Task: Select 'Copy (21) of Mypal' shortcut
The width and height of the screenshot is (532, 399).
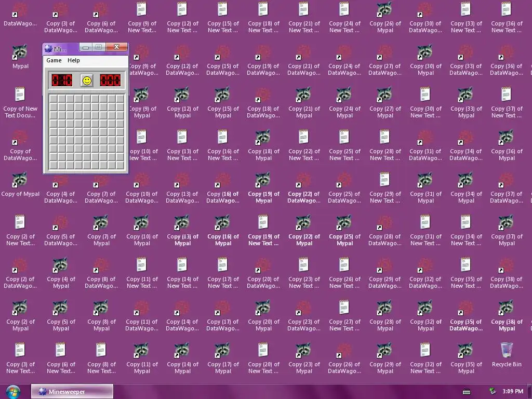Action: point(304,103)
